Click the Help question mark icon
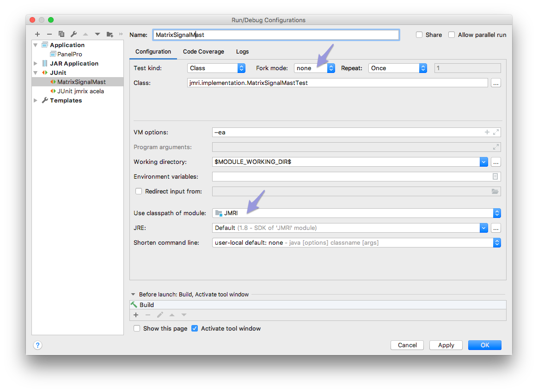538x392 pixels. point(38,345)
